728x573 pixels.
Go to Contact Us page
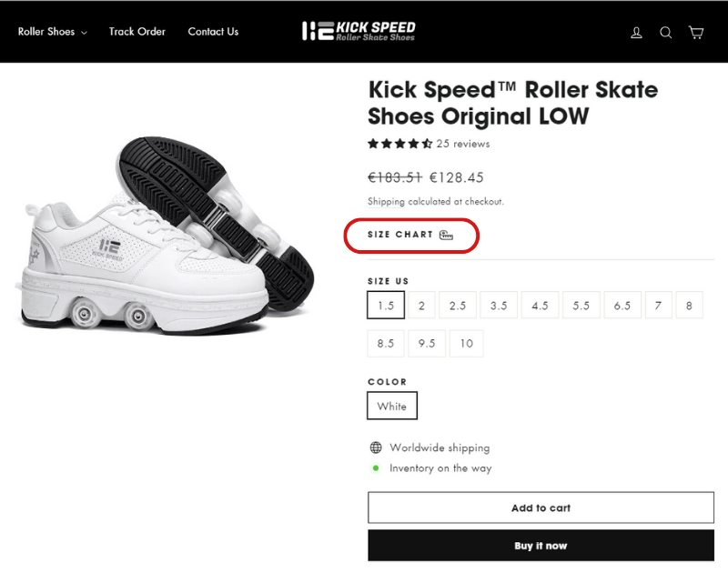[213, 32]
